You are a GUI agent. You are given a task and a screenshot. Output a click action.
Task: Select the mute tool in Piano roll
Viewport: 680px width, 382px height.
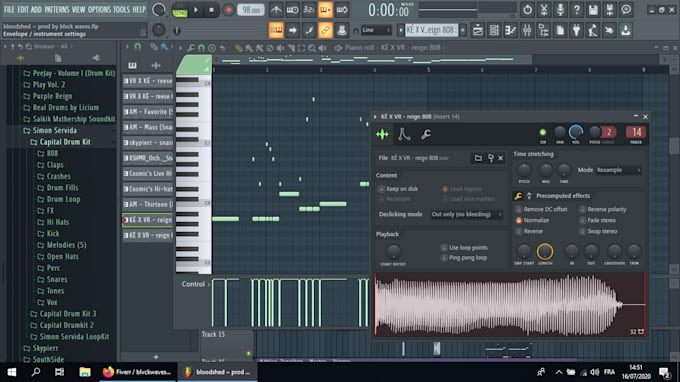(x=281, y=48)
